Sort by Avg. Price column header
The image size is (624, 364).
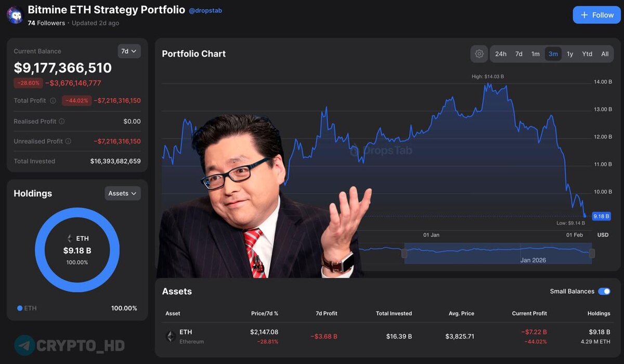click(460, 314)
